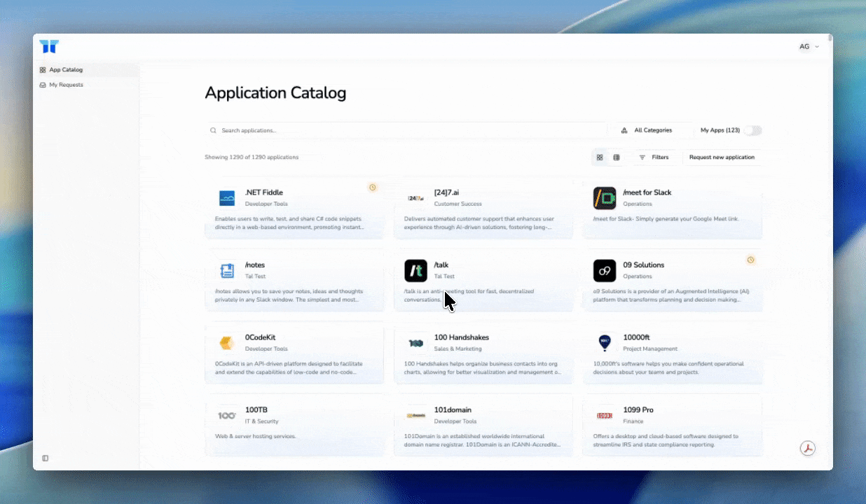Open the 10000ft app icon
866x504 pixels.
[605, 343]
